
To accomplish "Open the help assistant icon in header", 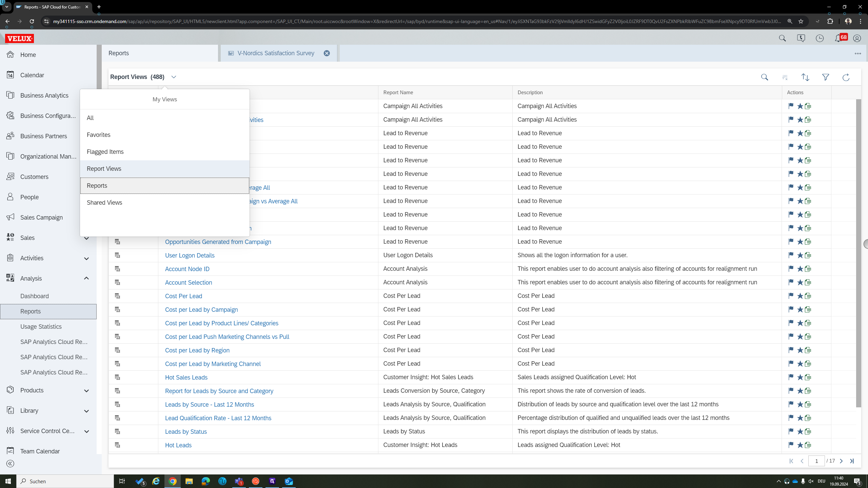I will [x=801, y=38].
